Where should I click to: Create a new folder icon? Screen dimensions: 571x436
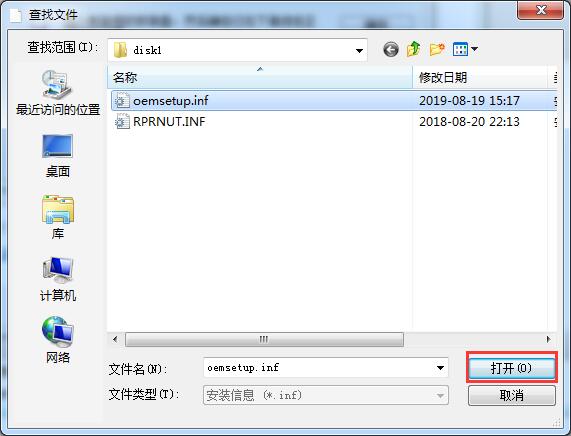click(x=437, y=49)
